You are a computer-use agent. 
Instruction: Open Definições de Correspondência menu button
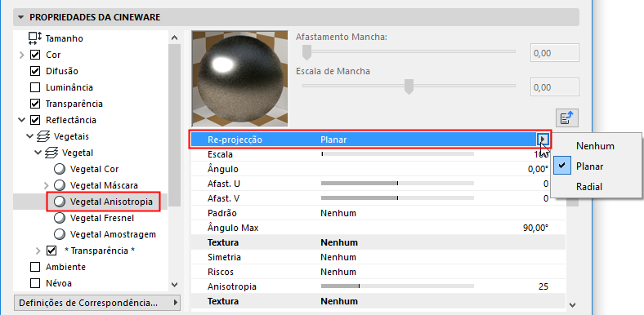pyautogui.click(x=97, y=303)
